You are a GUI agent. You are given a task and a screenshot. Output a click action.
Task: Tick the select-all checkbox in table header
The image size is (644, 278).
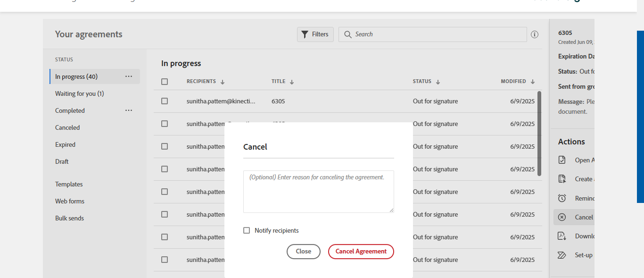tap(165, 82)
